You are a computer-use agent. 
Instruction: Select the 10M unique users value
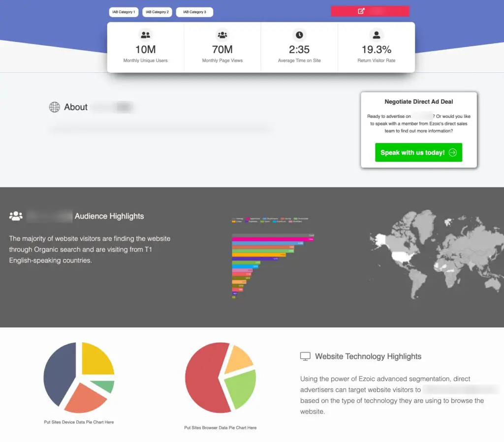145,50
